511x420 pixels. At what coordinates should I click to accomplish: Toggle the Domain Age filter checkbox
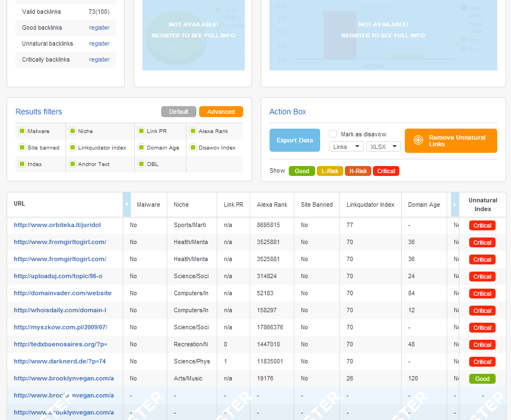click(141, 148)
